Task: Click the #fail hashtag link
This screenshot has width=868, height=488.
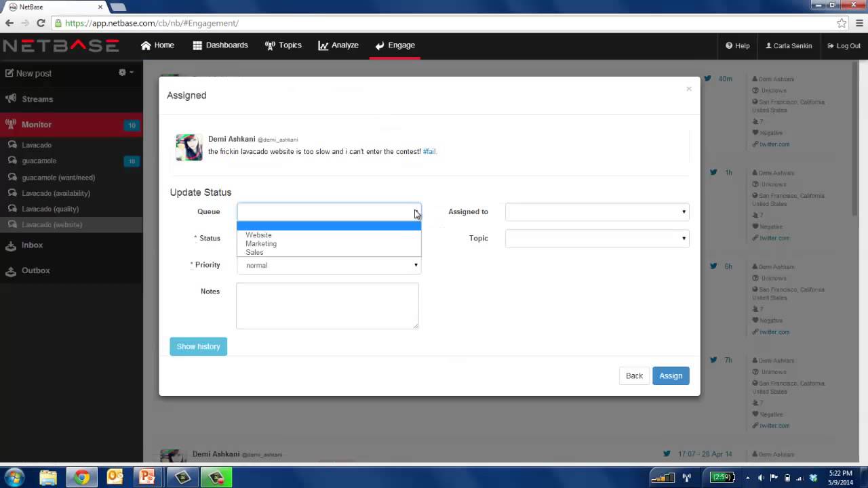Action: coord(429,152)
